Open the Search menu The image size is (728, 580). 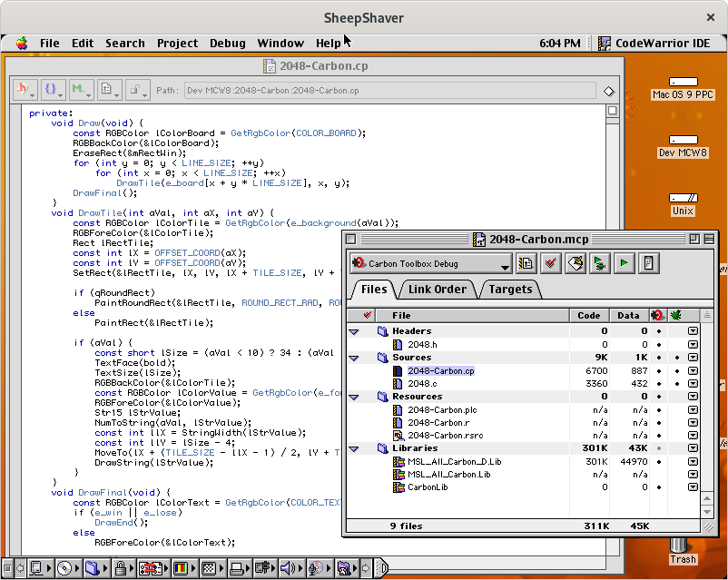coord(125,44)
